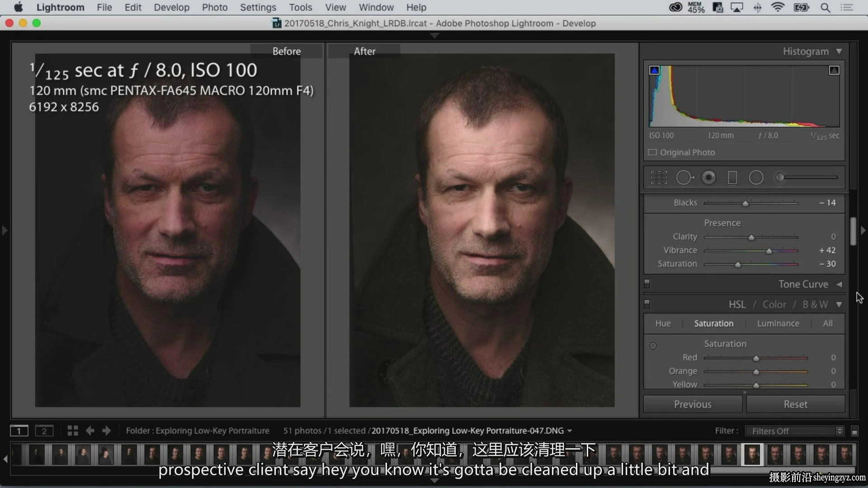Toggle highlight clipping indicator in histogram
This screenshot has width=868, height=488.
point(834,70)
